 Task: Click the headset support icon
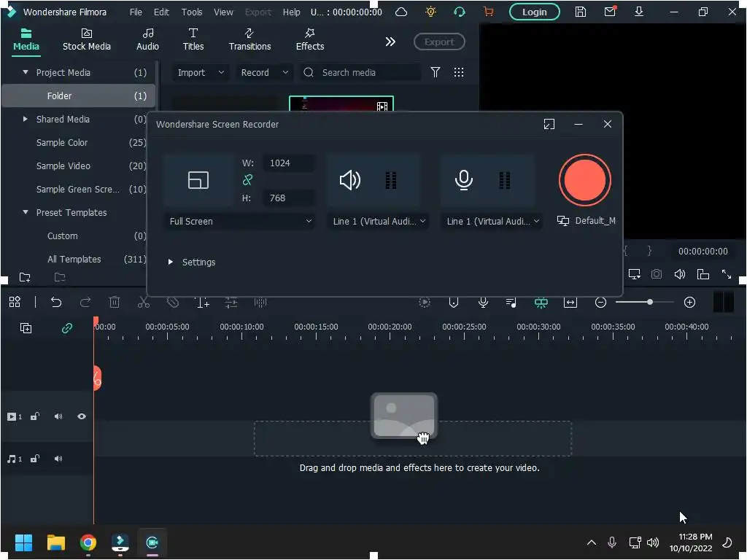point(460,12)
